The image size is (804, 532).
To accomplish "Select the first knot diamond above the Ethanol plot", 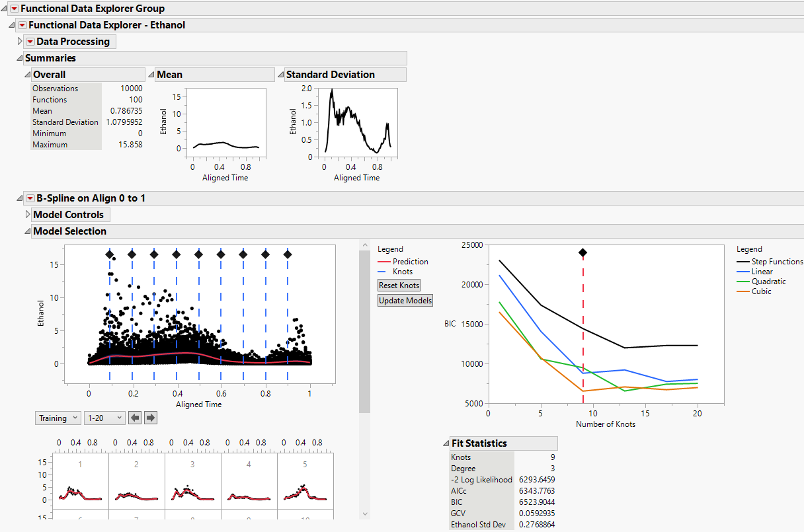I will pos(109,253).
